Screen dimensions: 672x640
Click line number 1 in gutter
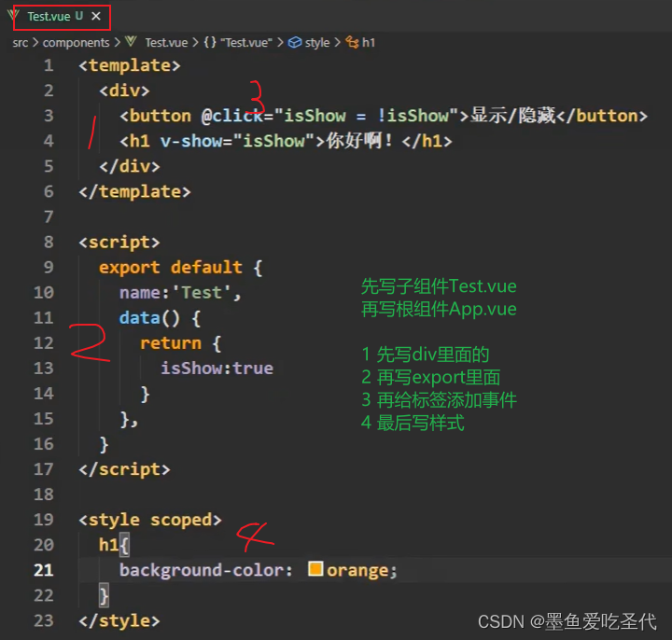click(x=49, y=65)
